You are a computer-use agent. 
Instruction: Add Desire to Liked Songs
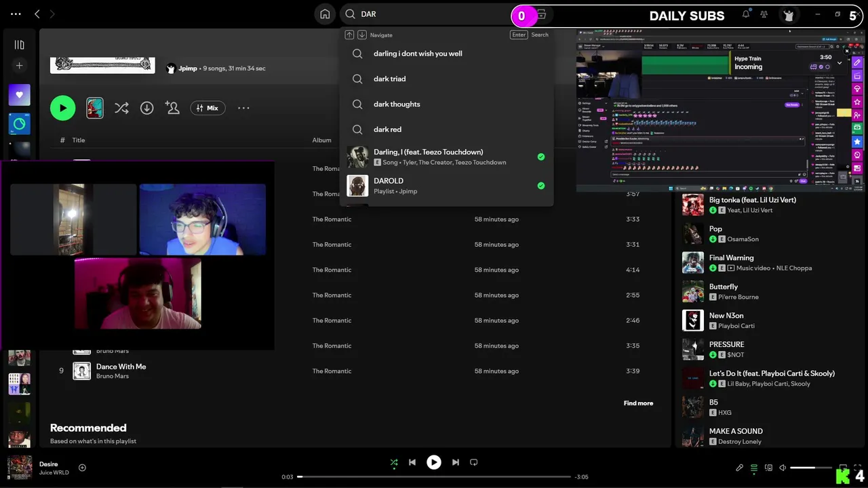82,468
